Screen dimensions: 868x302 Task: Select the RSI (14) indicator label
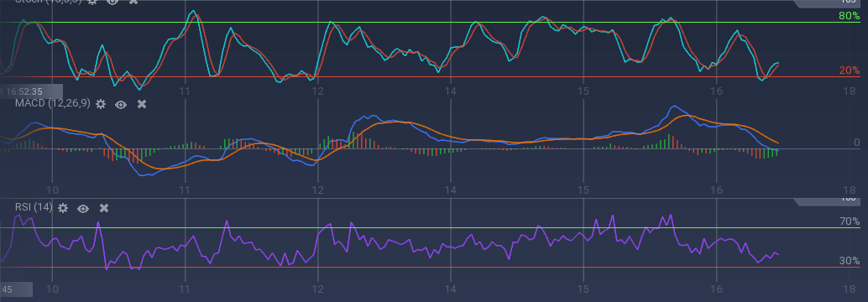click(x=34, y=207)
